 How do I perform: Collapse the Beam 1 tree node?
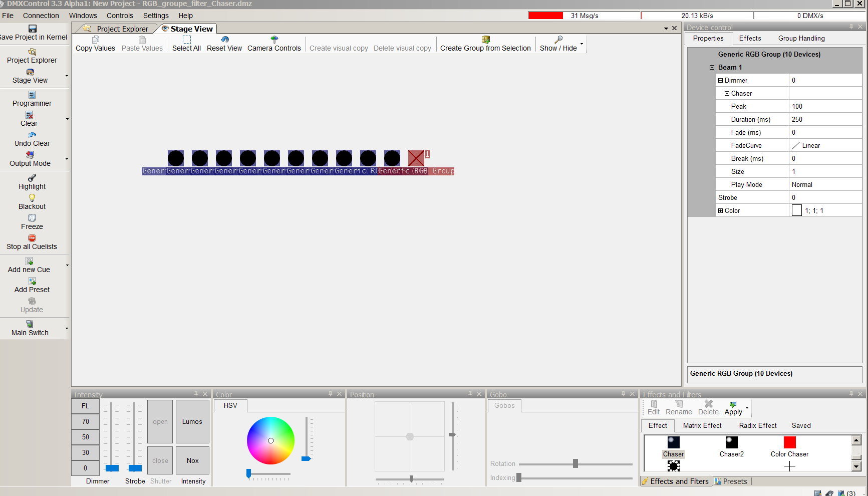(712, 67)
